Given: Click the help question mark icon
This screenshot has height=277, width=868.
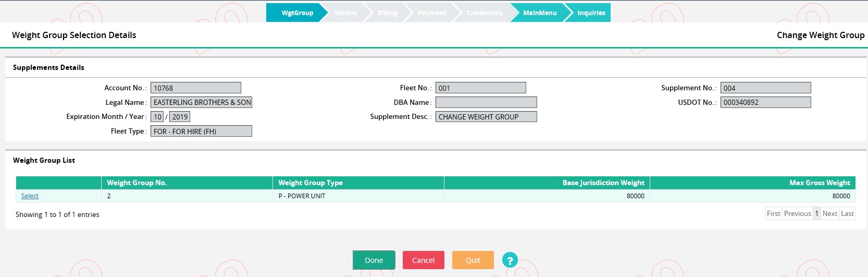Looking at the screenshot, I should pyautogui.click(x=510, y=260).
